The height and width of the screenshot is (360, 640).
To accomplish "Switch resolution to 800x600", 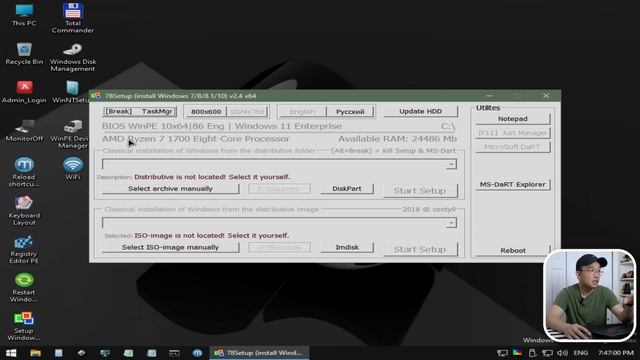I will [206, 111].
